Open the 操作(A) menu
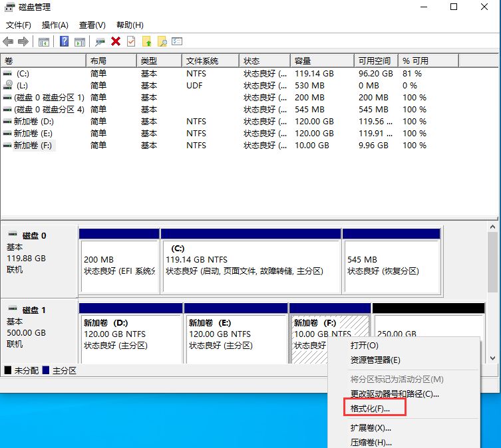 [55, 25]
